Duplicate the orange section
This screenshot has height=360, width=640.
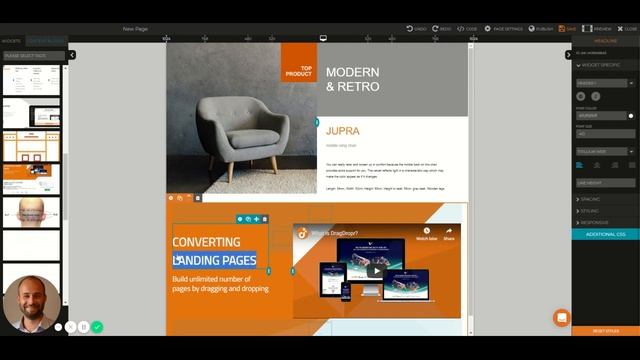coord(180,198)
